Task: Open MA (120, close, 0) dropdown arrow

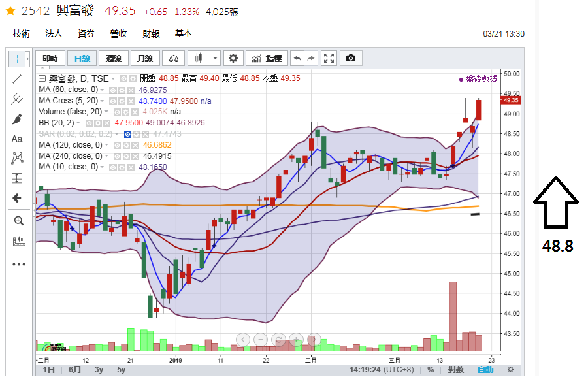Action: tap(106, 145)
